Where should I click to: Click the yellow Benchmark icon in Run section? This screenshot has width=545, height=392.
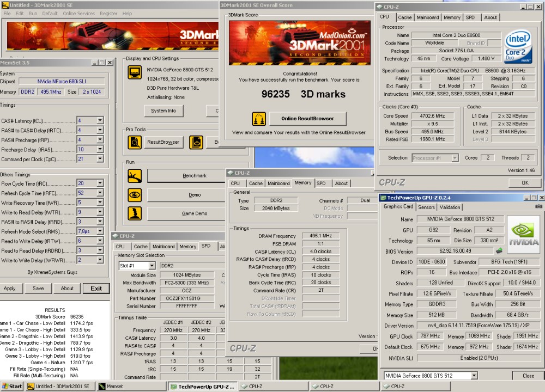click(134, 176)
